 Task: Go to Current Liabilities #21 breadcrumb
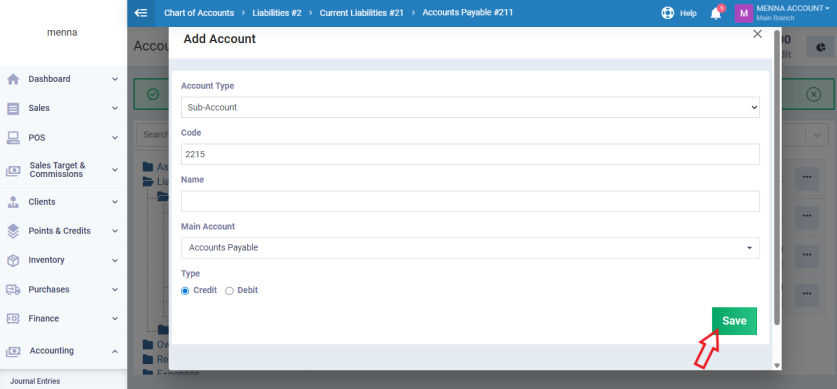(361, 12)
